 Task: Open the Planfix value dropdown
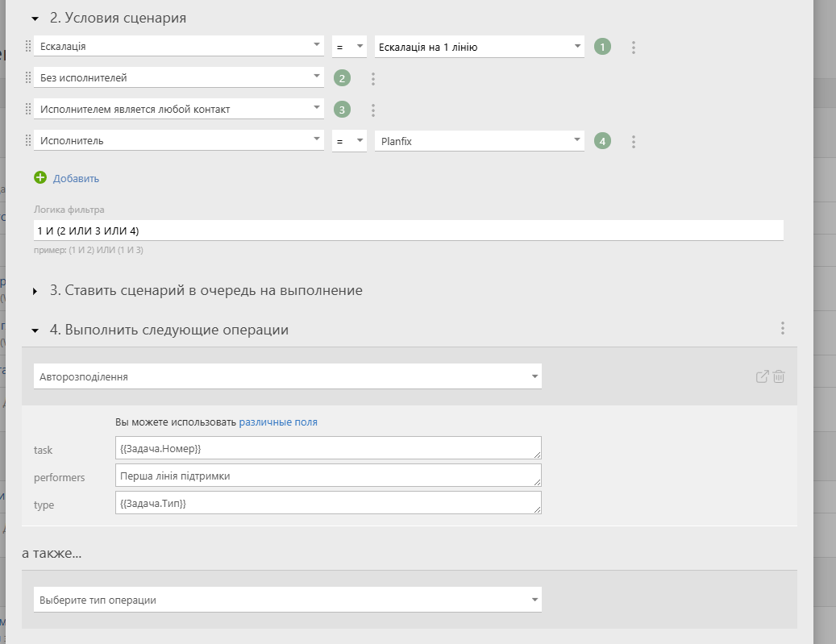click(480, 141)
